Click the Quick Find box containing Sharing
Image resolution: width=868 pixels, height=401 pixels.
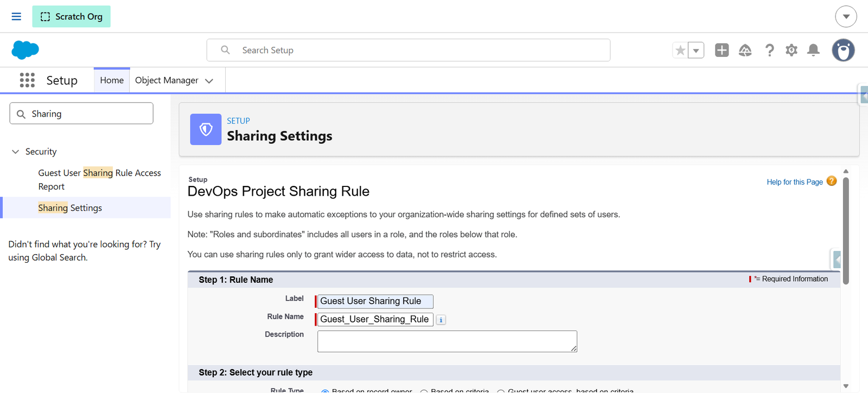click(x=81, y=114)
